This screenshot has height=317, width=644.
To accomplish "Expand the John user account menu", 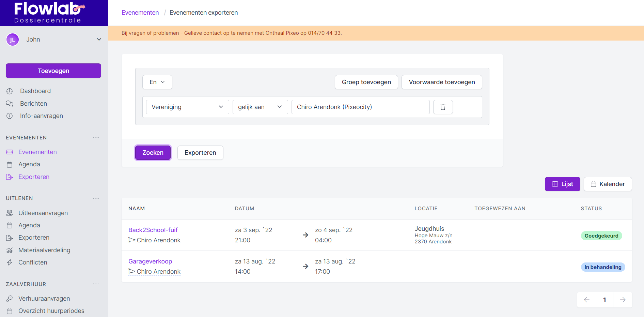I will coord(99,40).
